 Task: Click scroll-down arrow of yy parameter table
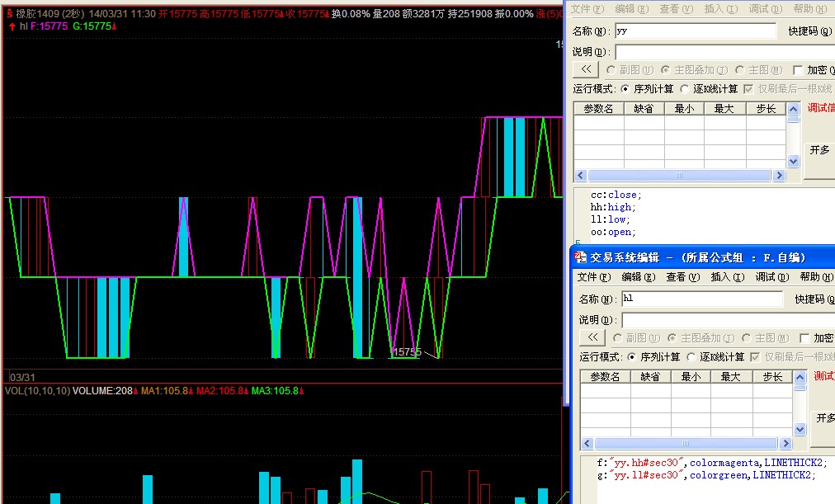tap(794, 161)
